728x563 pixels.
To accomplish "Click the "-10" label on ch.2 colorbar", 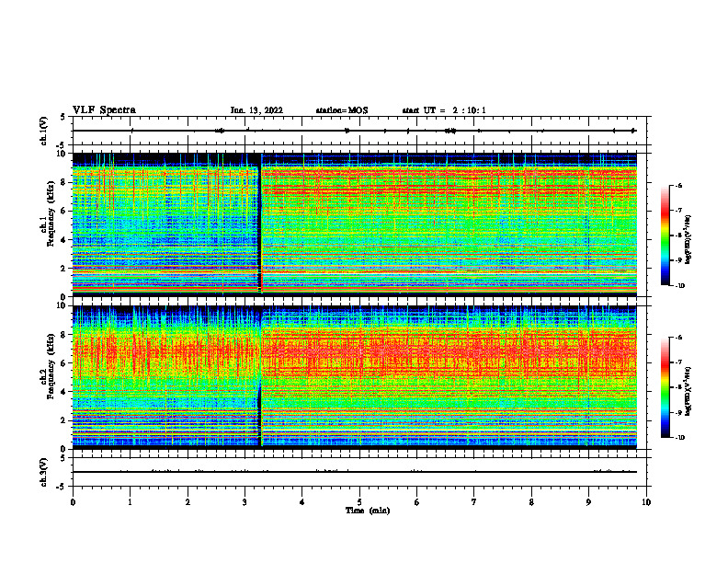I will (678, 437).
